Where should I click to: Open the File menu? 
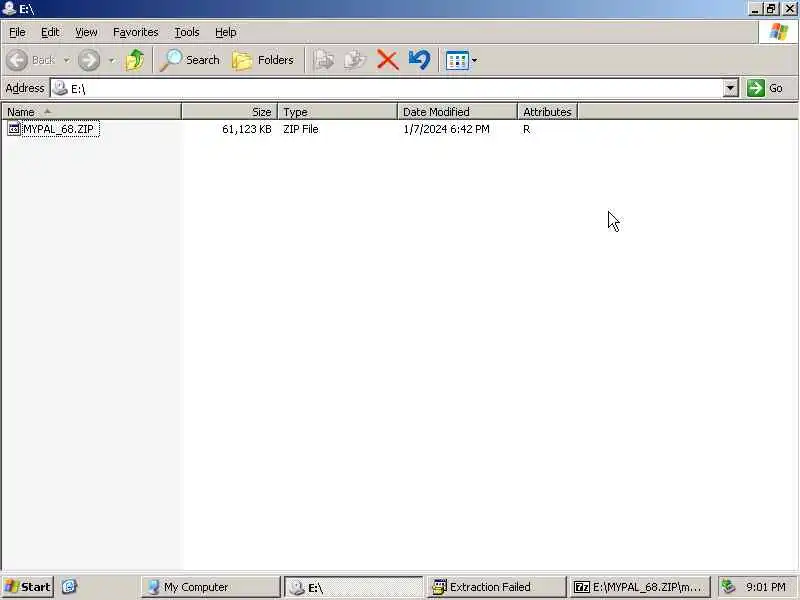(17, 32)
